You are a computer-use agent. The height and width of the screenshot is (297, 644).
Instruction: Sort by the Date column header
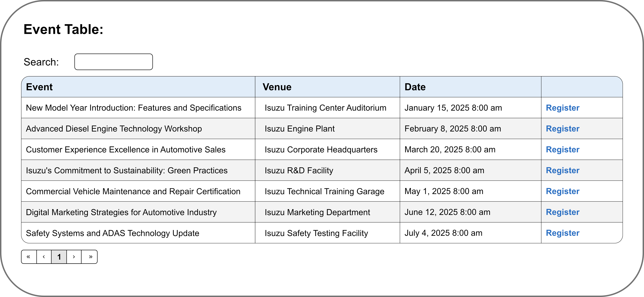[x=415, y=87]
